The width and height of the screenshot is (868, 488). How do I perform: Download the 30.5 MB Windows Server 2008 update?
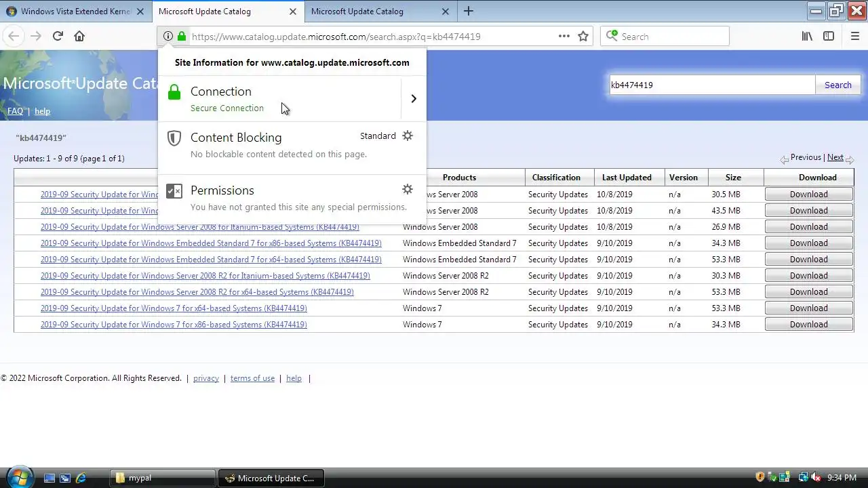pos(808,195)
